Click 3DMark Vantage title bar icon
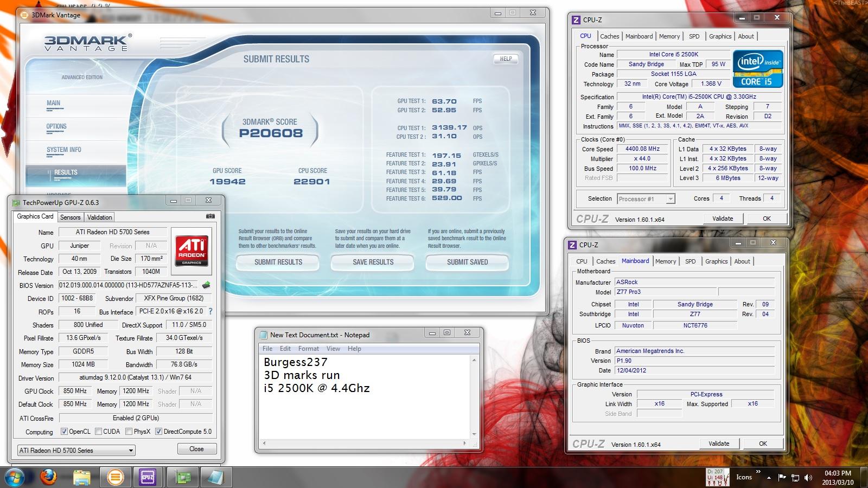The image size is (868, 488). (24, 15)
